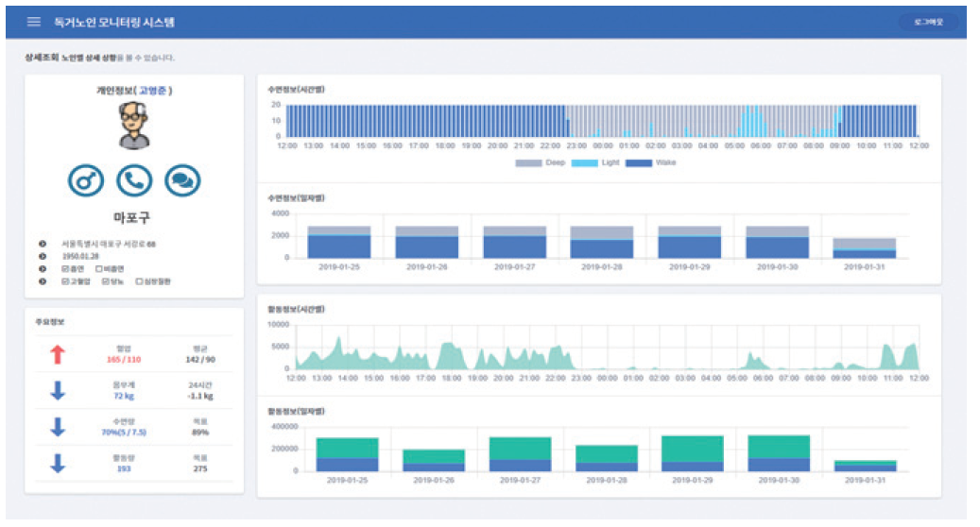Open the hamburger menu in header

coord(34,22)
